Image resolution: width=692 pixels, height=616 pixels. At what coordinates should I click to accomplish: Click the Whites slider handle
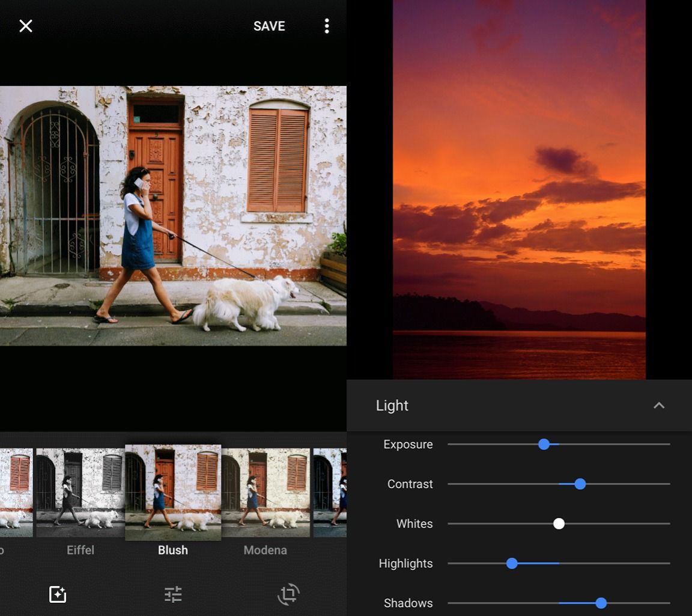(559, 523)
